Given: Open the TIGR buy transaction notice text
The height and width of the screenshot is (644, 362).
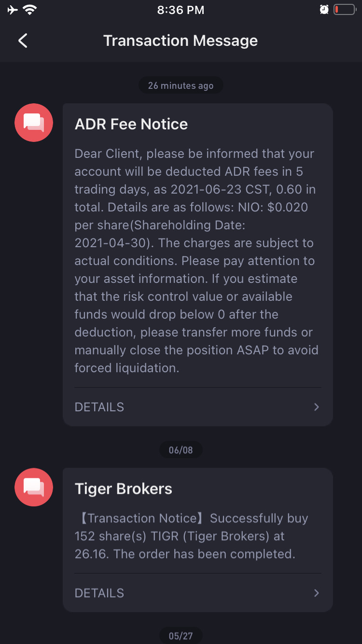Looking at the screenshot, I should point(192,536).
